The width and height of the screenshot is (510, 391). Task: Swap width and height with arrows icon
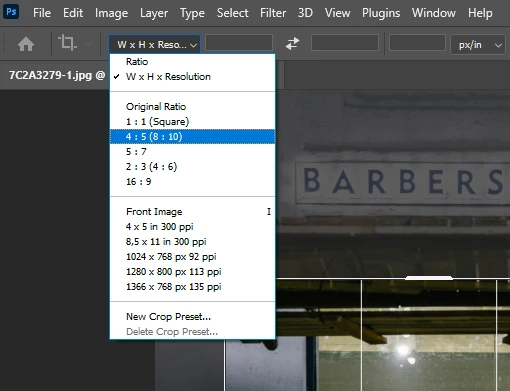292,44
